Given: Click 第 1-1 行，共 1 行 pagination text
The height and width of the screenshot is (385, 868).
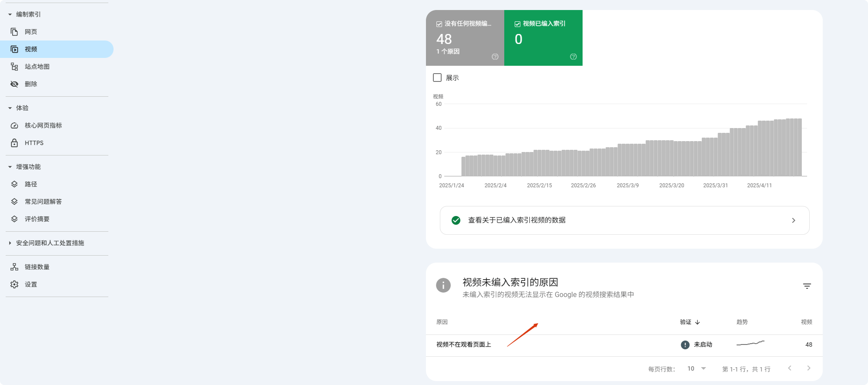Looking at the screenshot, I should tap(746, 369).
